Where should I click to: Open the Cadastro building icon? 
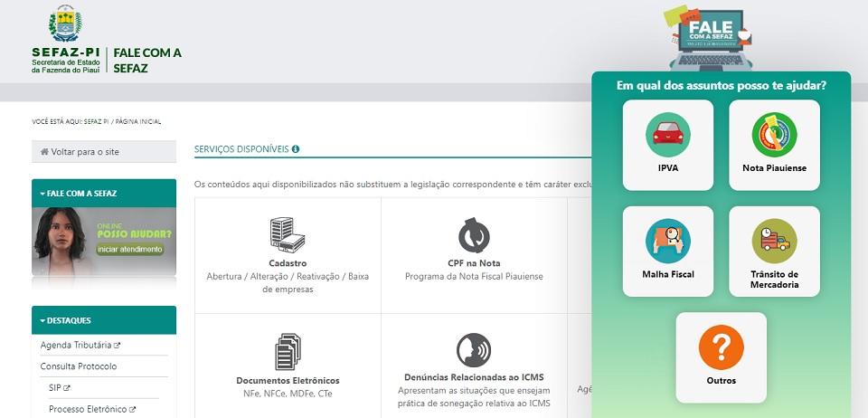click(288, 234)
